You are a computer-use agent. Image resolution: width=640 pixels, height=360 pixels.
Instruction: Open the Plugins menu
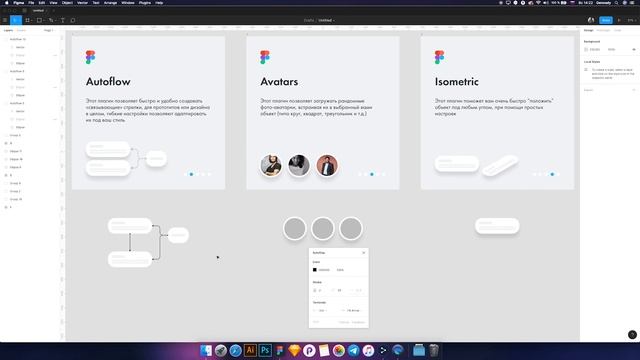click(x=145, y=3)
